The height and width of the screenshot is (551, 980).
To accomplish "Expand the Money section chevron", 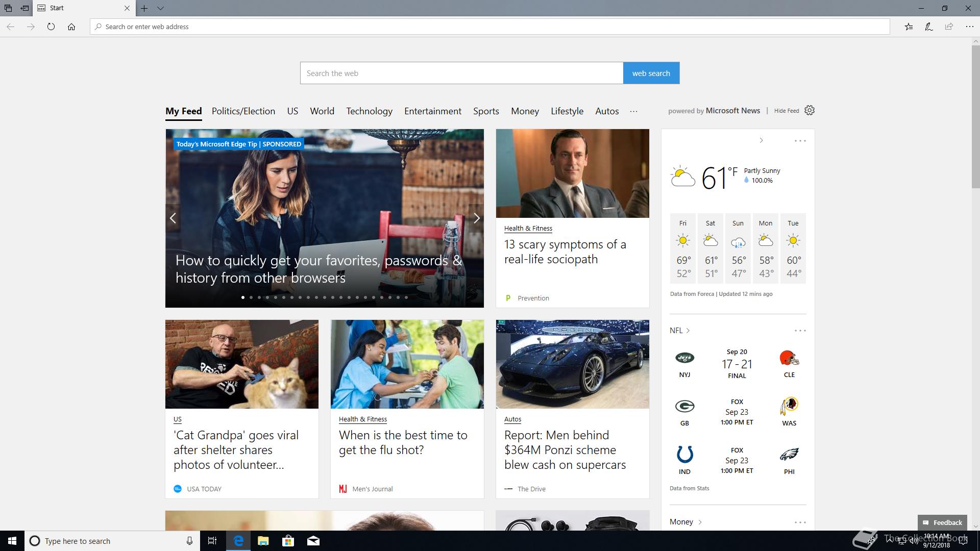I will pos(700,522).
